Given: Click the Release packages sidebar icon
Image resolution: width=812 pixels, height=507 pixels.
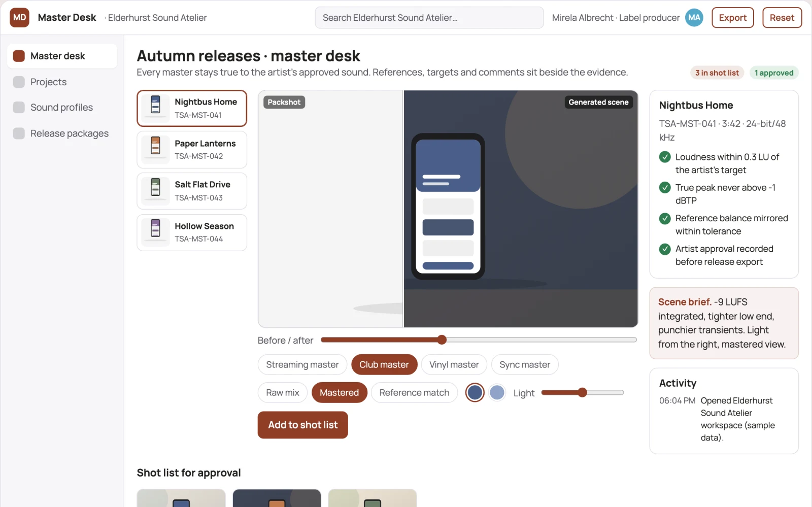Looking at the screenshot, I should 19,133.
